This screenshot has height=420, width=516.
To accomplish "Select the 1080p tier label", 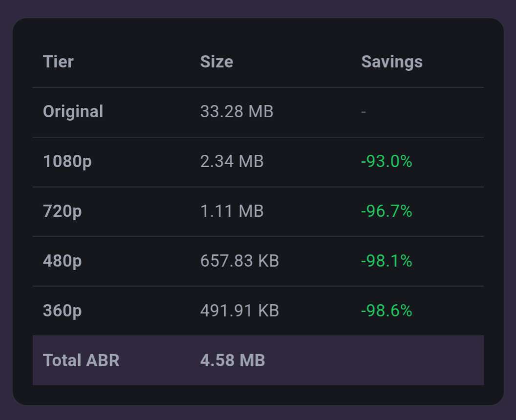I will [x=67, y=162].
